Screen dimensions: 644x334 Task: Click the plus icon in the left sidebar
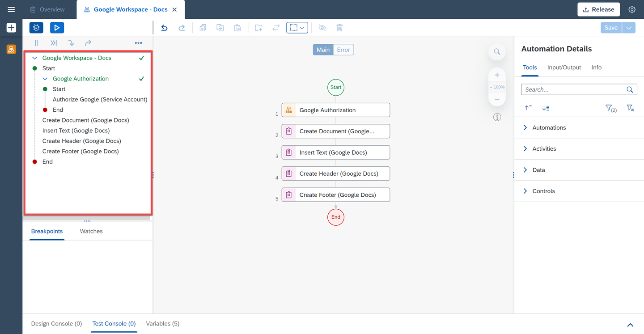tap(11, 28)
